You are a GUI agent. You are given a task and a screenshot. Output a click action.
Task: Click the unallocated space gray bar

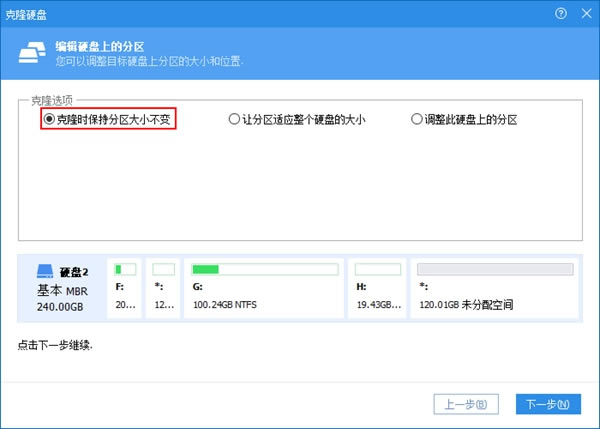click(x=495, y=269)
